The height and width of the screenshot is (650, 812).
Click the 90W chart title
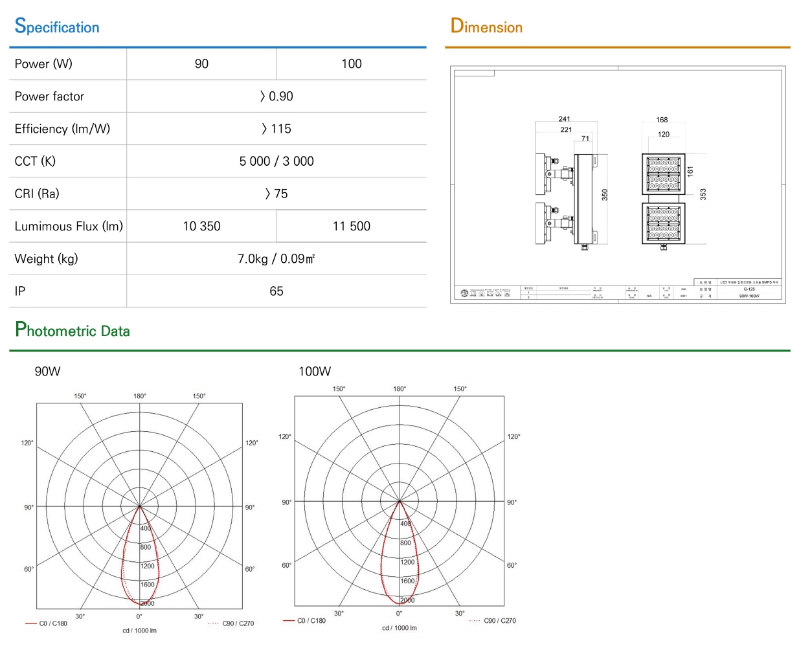pos(47,372)
